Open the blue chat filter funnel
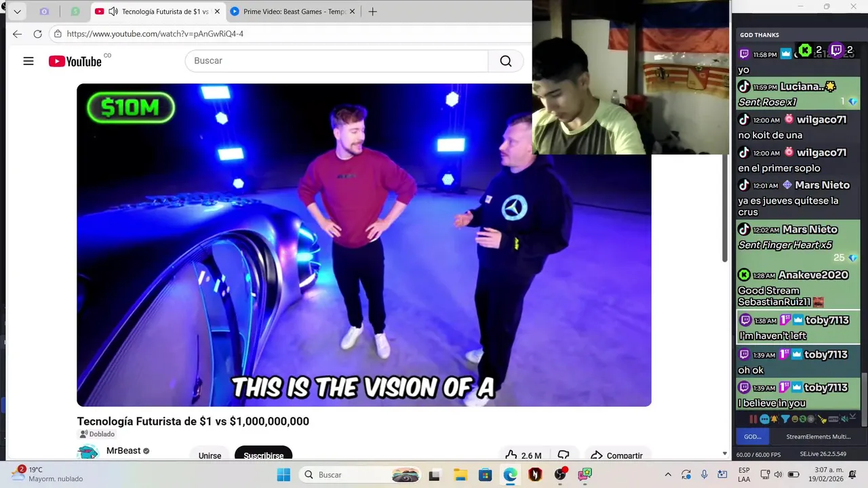Viewport: 868px width, 488px height. 785,419
